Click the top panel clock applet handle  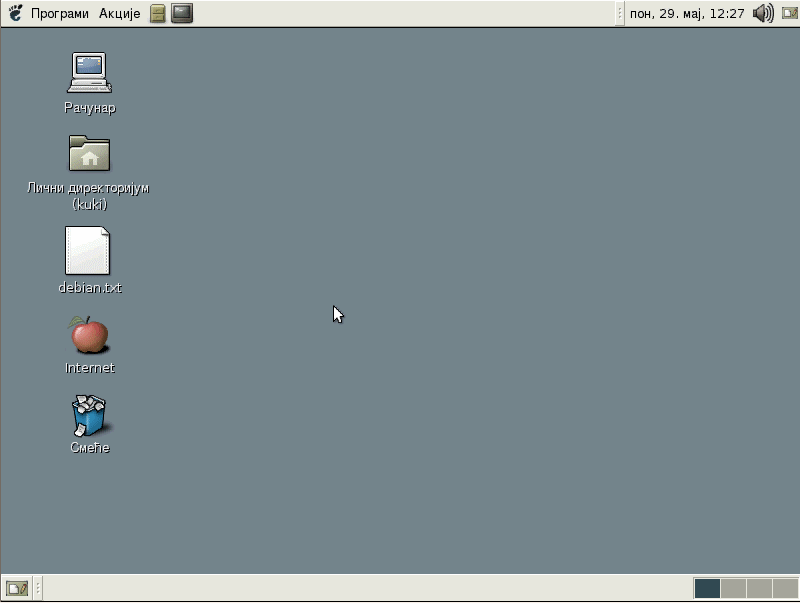pyautogui.click(x=620, y=13)
